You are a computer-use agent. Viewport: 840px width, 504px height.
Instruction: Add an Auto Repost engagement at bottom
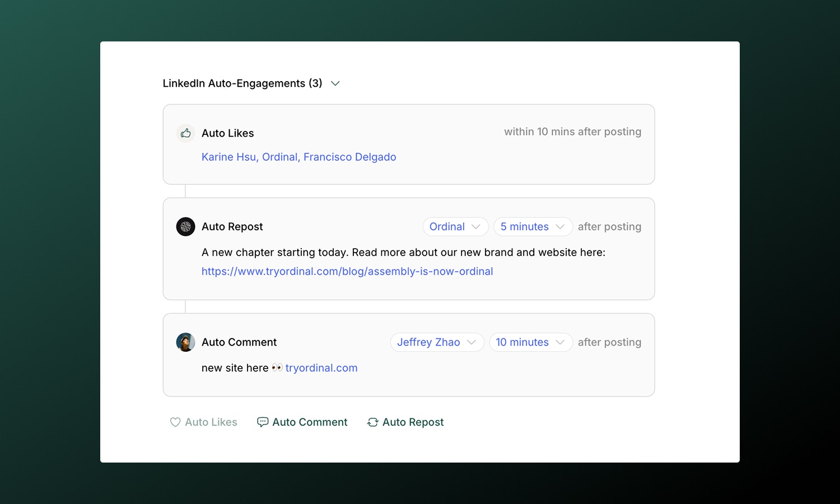tap(405, 422)
